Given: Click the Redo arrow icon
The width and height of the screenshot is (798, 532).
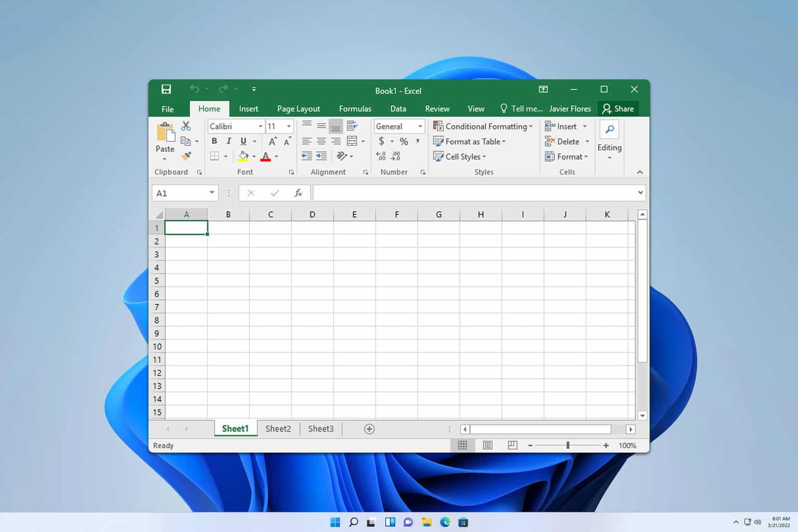Looking at the screenshot, I should coord(223,89).
